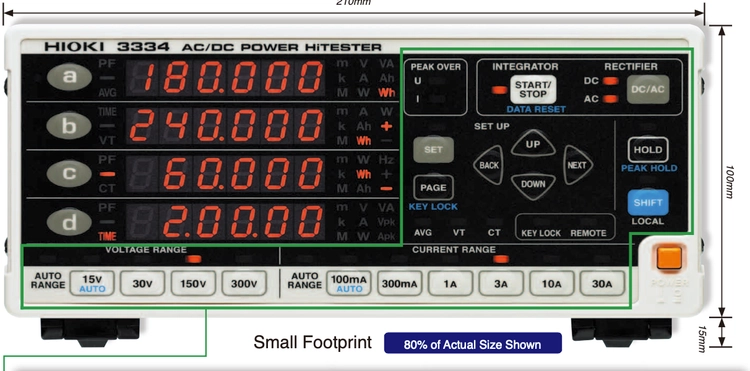
Task: Click the RECTIFIER section label
Action: tap(630, 67)
